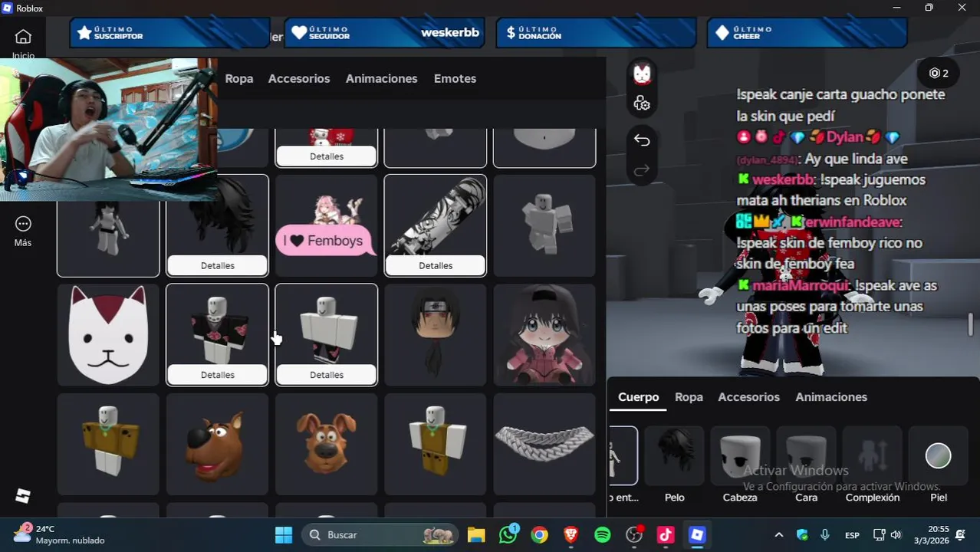The height and width of the screenshot is (552, 980).
Task: Select the silver chain necklace item
Action: 544,444
